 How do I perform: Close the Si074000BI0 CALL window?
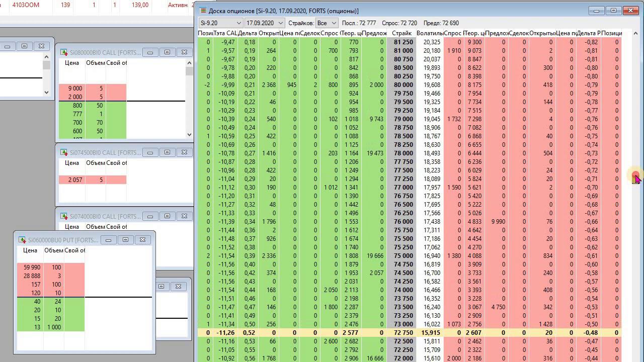(184, 216)
